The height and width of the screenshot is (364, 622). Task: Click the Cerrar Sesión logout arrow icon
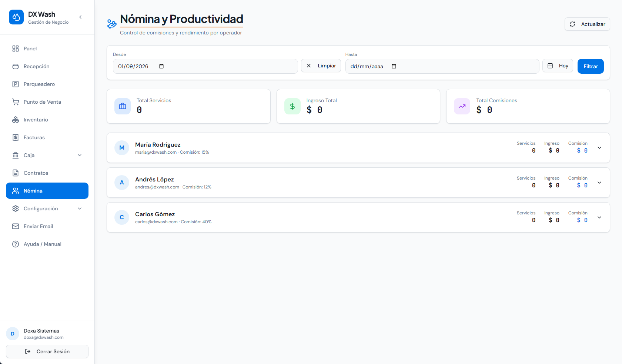click(28, 351)
